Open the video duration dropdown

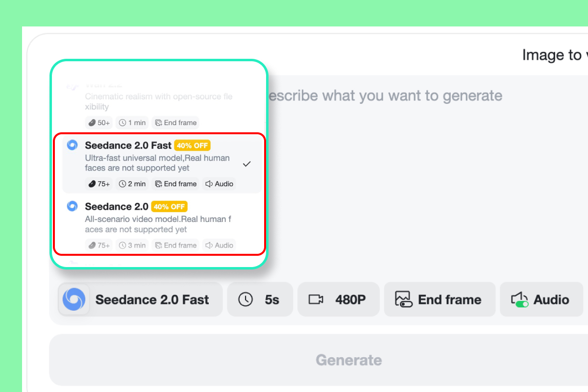point(260,299)
